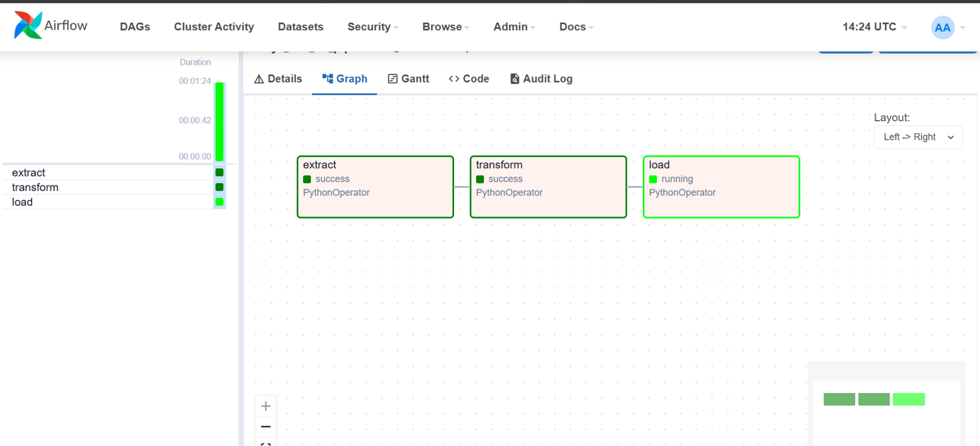Viewport: 980px width, 446px height.
Task: Select the extract task node in graph
Action: point(375,187)
